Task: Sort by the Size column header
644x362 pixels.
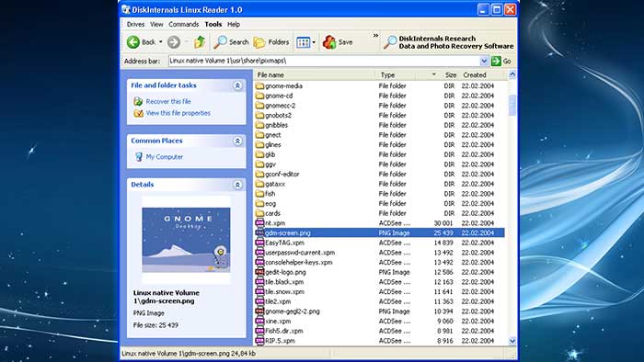Action: (450, 75)
